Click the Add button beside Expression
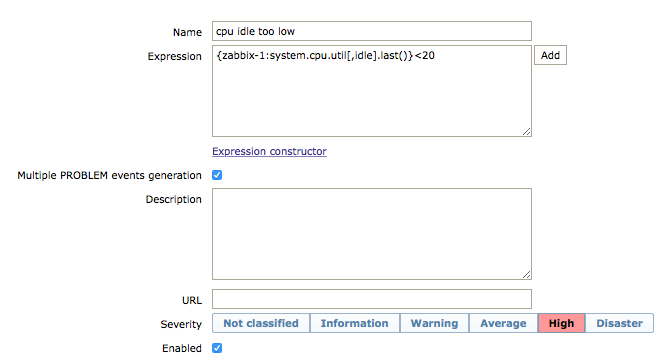Viewport: 664px width, 364px height. point(550,55)
